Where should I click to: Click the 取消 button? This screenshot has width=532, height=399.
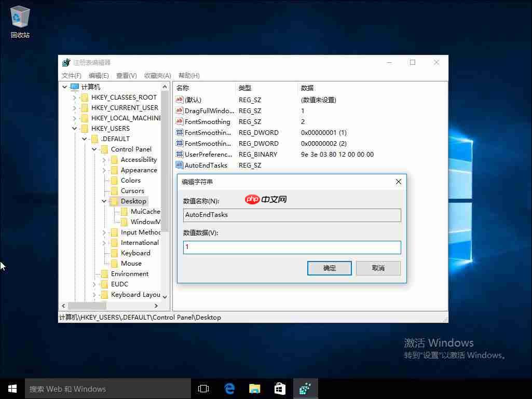(x=378, y=268)
